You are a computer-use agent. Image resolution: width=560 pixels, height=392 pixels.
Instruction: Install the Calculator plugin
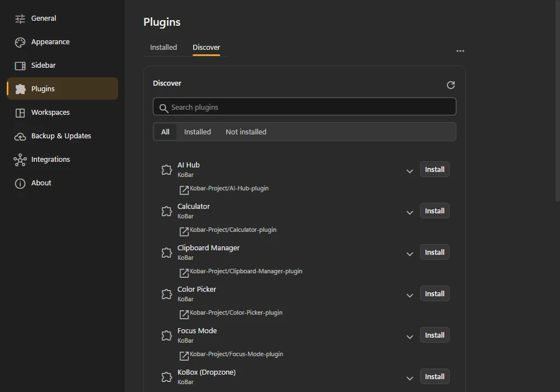(x=435, y=211)
